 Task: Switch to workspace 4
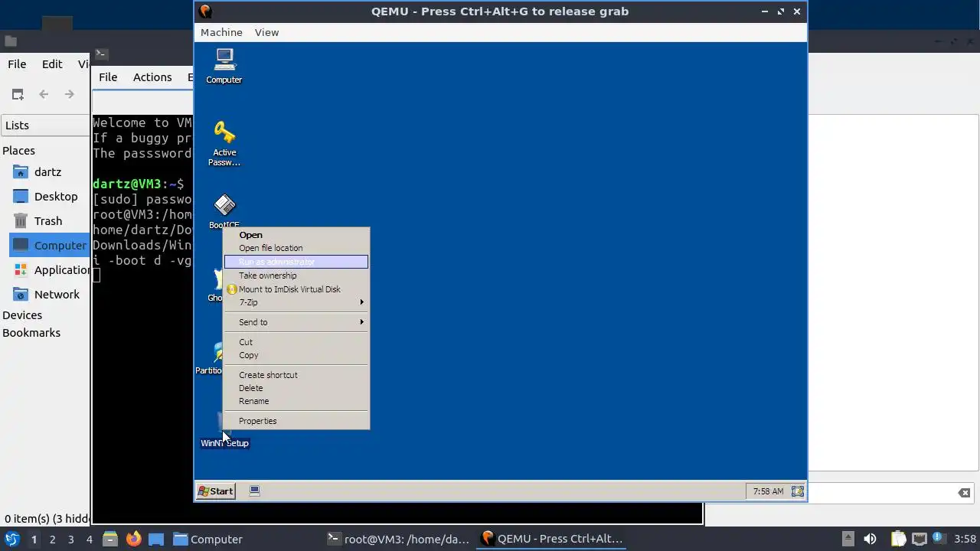point(89,540)
